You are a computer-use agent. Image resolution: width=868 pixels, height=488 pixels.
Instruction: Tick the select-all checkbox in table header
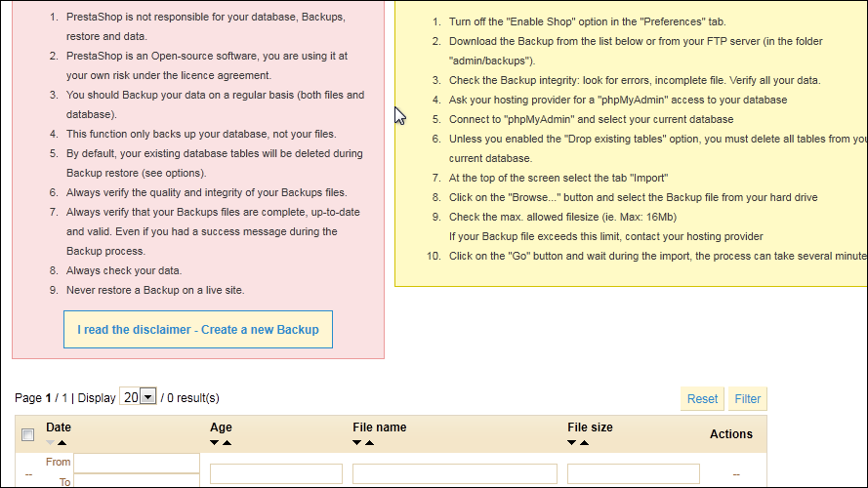pyautogui.click(x=27, y=435)
